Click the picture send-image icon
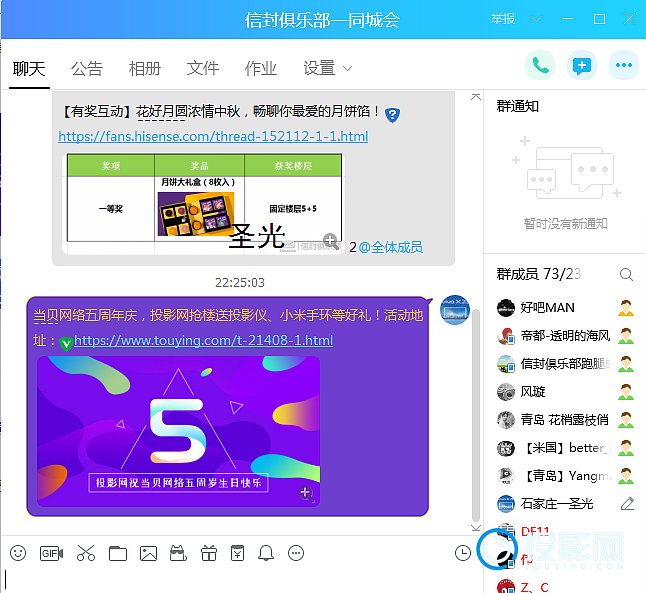 [x=148, y=553]
